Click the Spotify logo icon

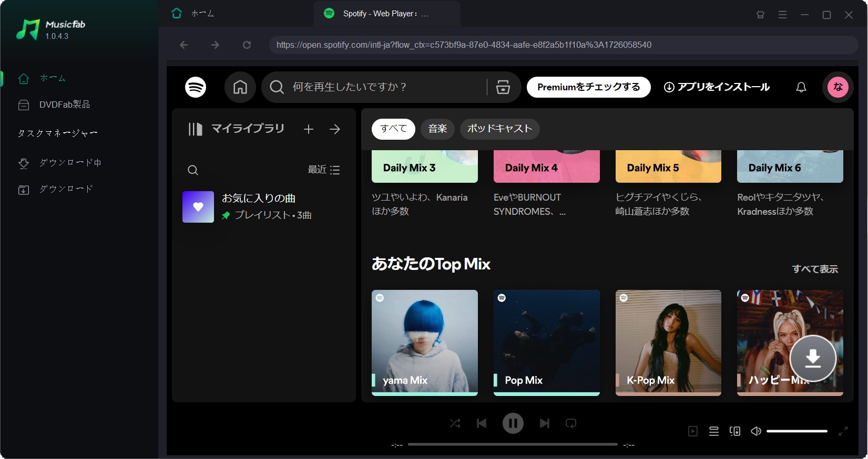196,87
